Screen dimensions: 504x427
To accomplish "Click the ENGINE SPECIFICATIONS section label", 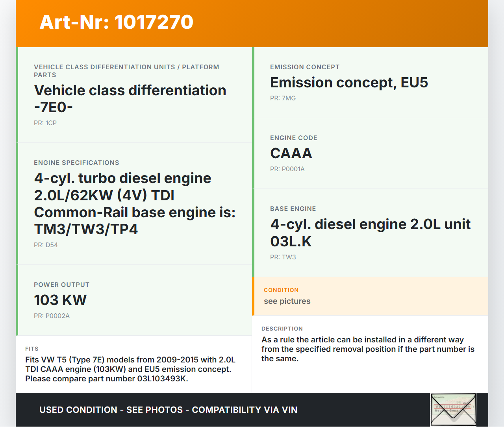I will point(76,163).
